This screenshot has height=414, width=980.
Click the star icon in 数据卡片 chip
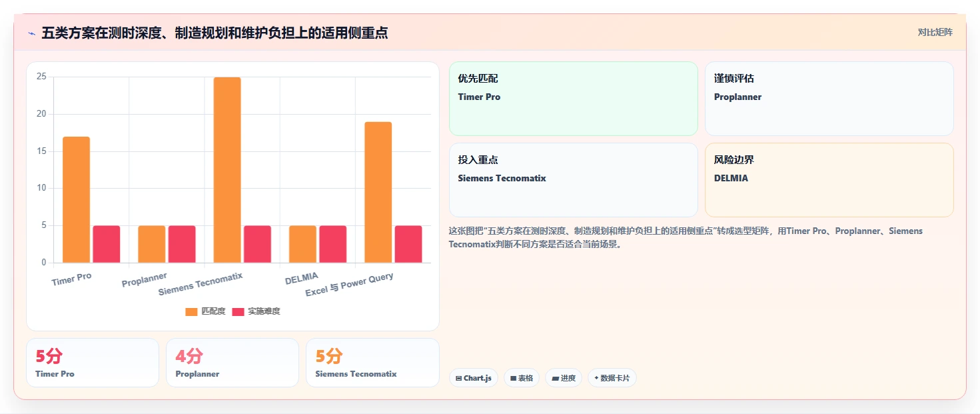pos(596,378)
